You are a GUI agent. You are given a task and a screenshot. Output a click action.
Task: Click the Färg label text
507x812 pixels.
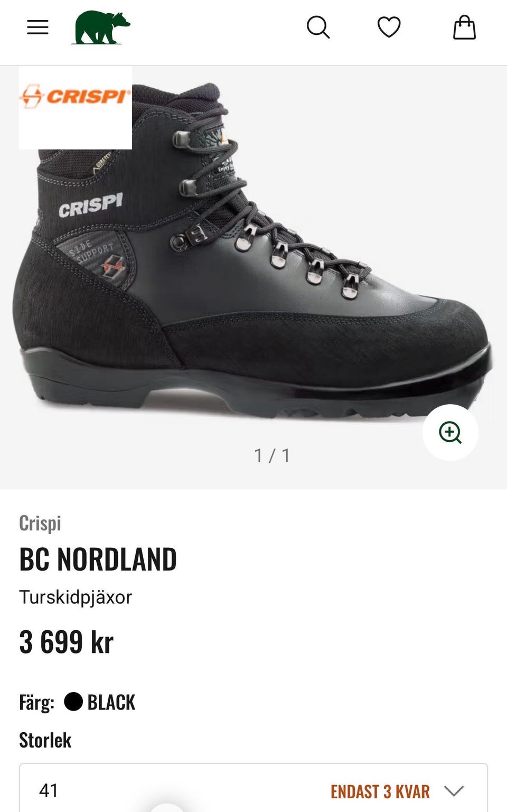(x=36, y=703)
